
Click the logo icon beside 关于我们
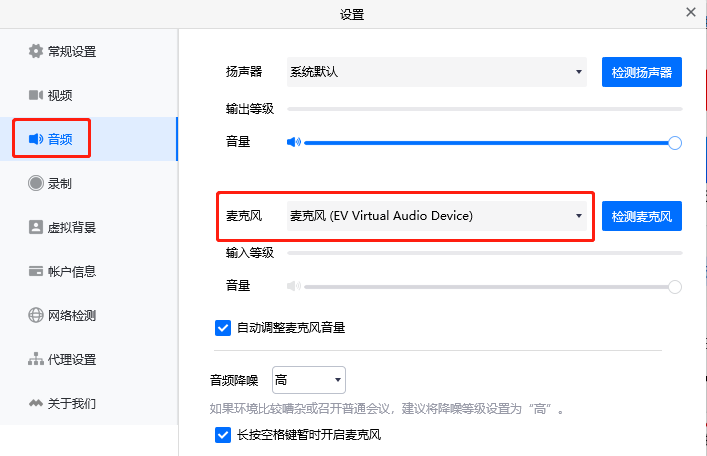pos(36,403)
